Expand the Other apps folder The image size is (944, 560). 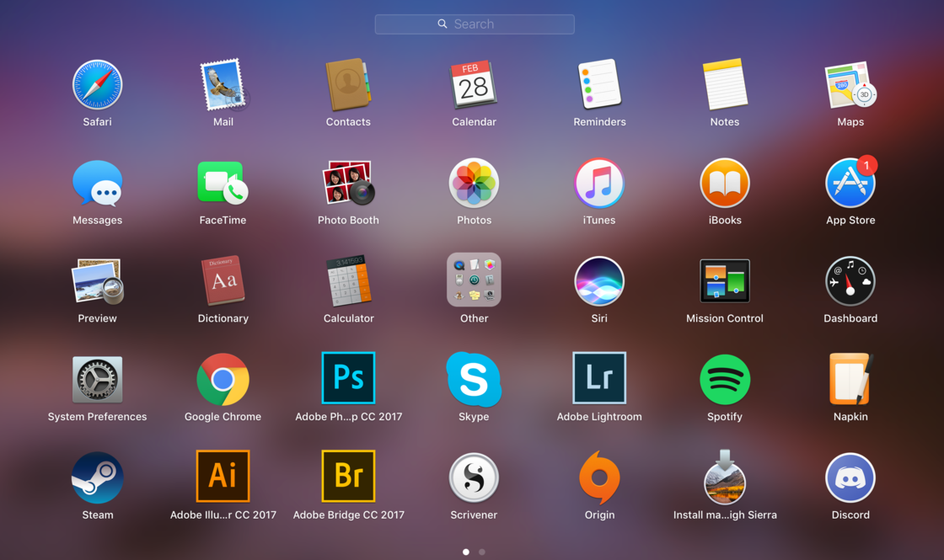[474, 280]
